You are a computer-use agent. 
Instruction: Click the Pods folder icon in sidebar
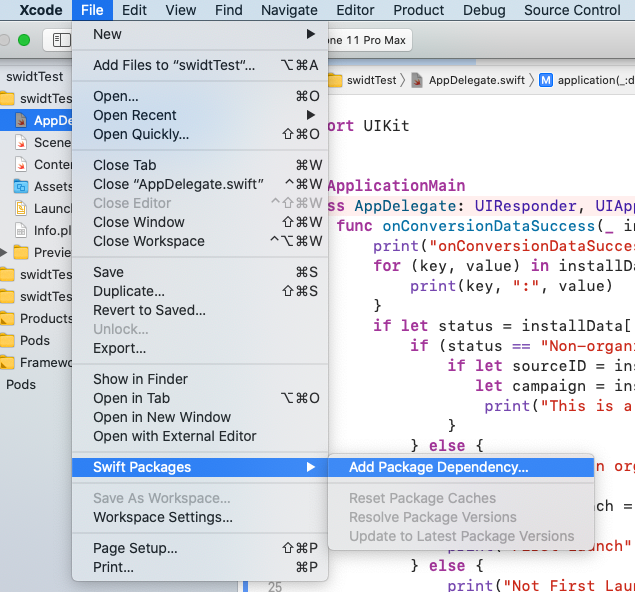pyautogui.click(x=7, y=341)
